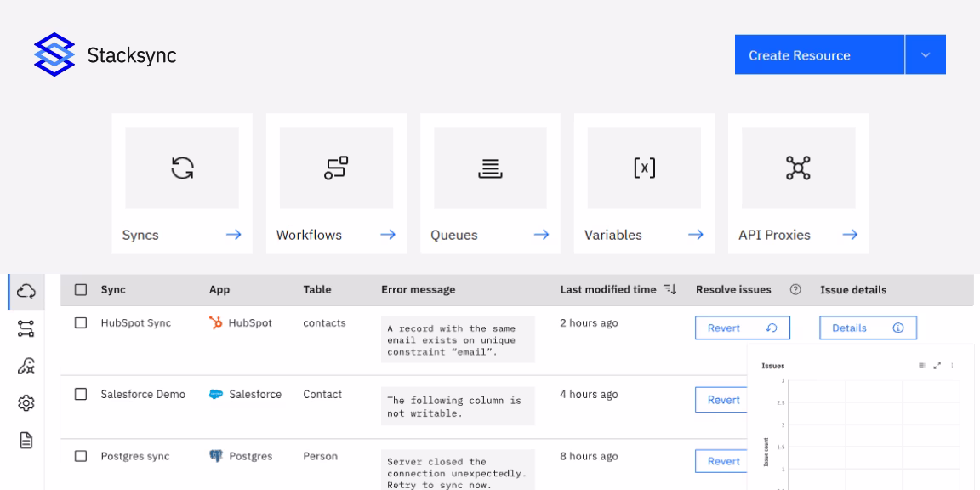
Task: Open the Issues chart more options menu
Action: [952, 366]
